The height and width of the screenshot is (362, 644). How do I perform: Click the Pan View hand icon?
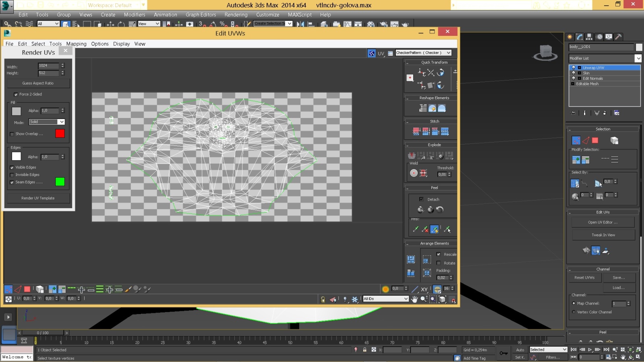point(414,299)
